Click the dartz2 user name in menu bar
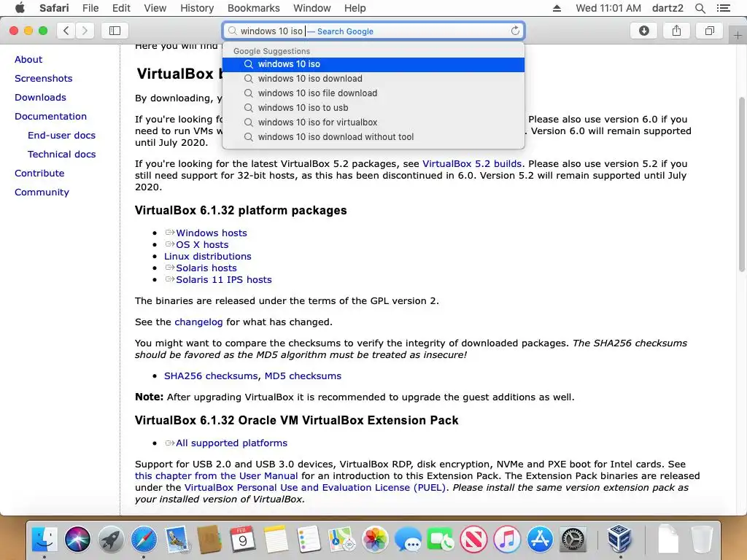This screenshot has height=560, width=747. 667,8
